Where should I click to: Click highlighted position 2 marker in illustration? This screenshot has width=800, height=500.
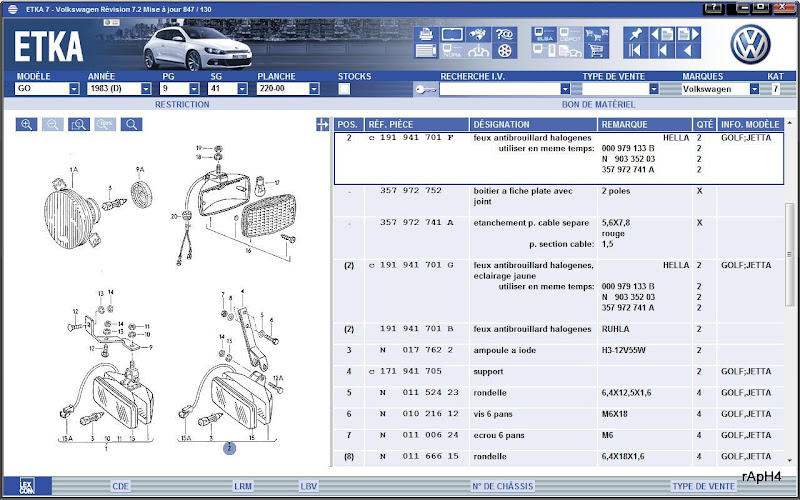229,448
